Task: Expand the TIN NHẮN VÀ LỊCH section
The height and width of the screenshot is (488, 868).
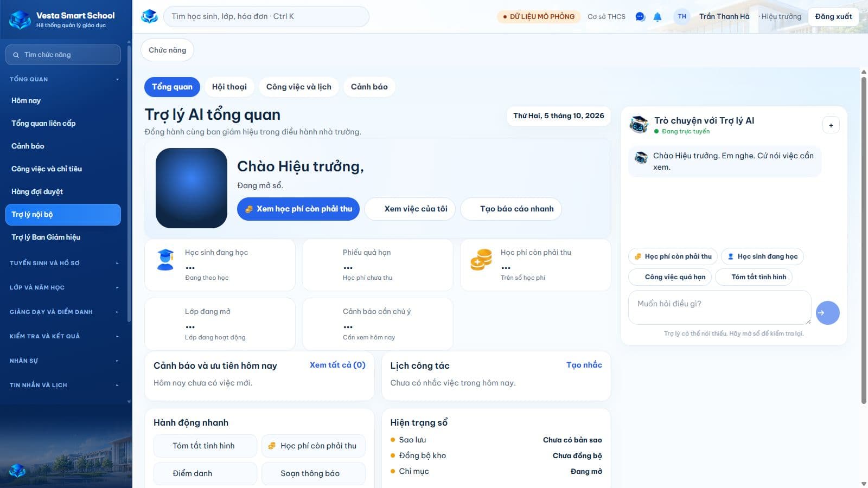Action: pyautogui.click(x=64, y=385)
